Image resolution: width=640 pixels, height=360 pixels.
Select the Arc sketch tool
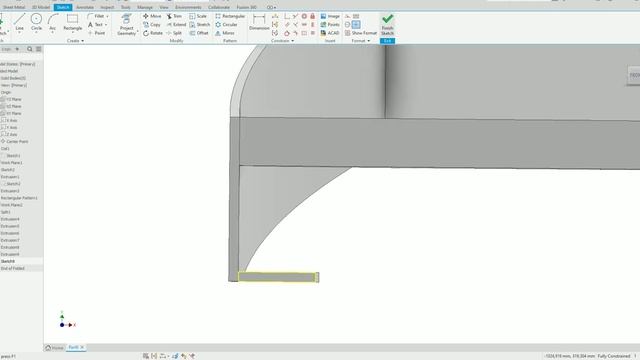53,21
